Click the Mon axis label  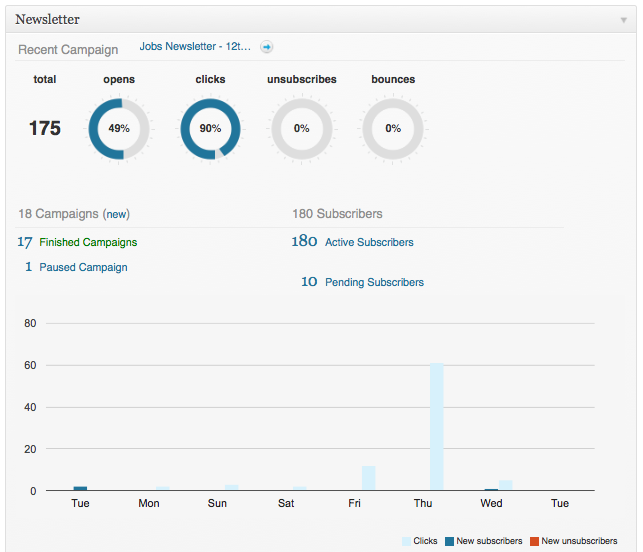coord(149,503)
